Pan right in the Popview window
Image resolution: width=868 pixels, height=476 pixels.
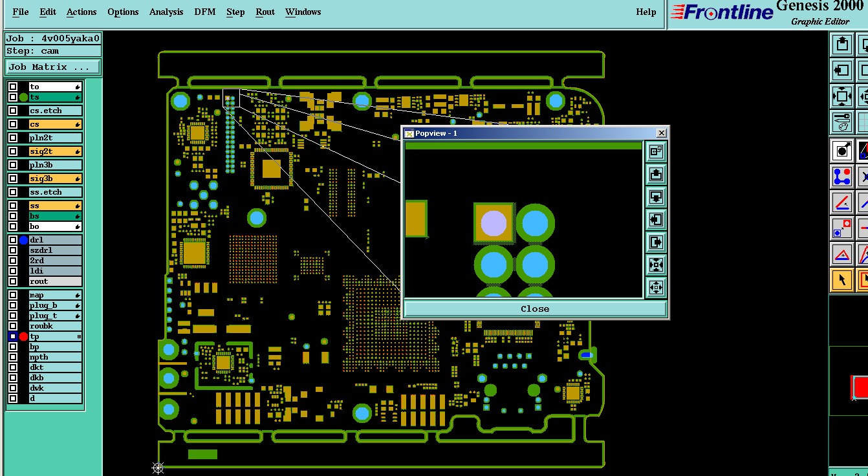pos(656,242)
